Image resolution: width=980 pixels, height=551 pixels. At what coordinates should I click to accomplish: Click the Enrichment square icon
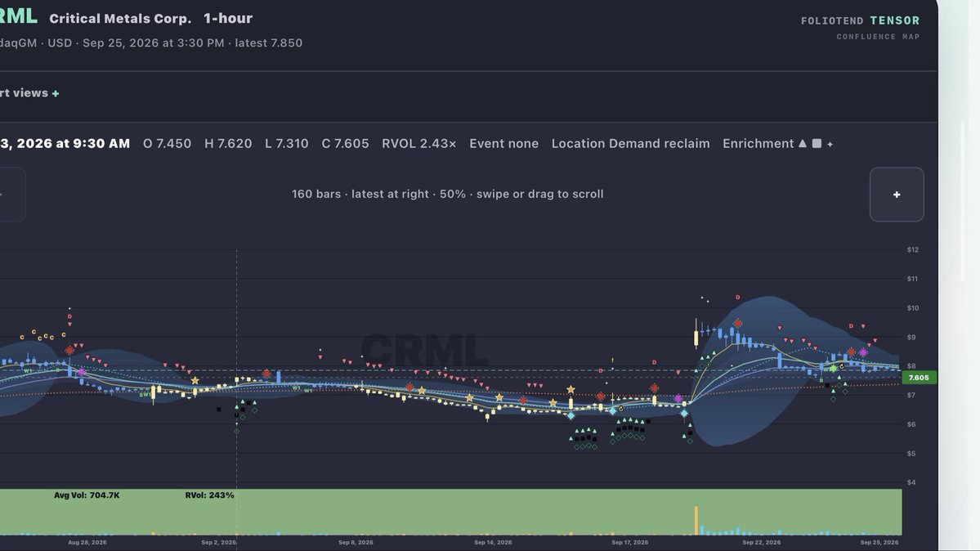click(817, 143)
